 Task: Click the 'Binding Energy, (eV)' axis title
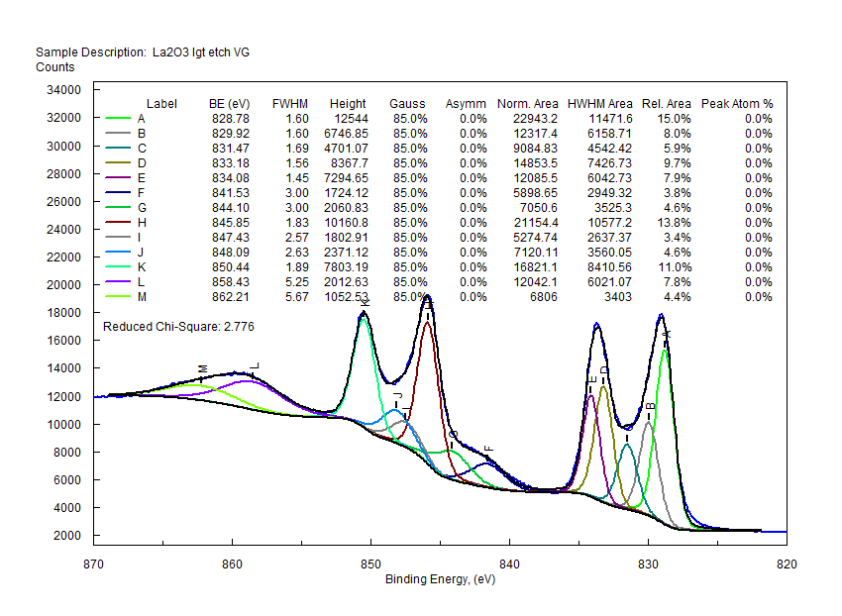[440, 578]
